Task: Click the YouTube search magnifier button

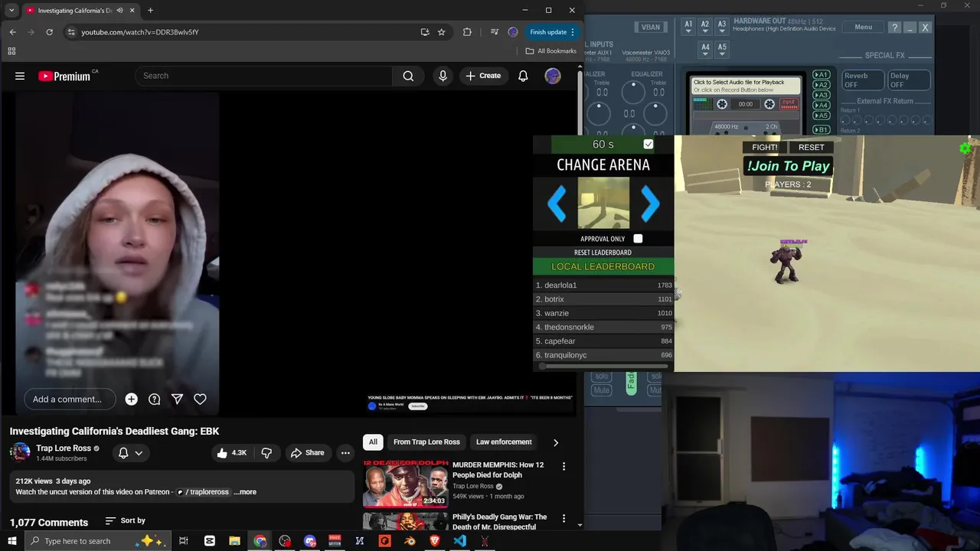Action: point(408,76)
